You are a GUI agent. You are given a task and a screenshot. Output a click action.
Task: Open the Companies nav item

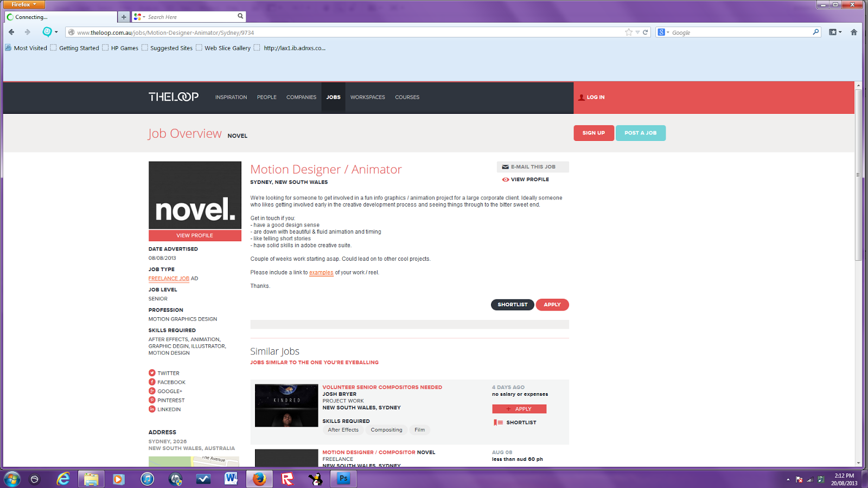301,98
